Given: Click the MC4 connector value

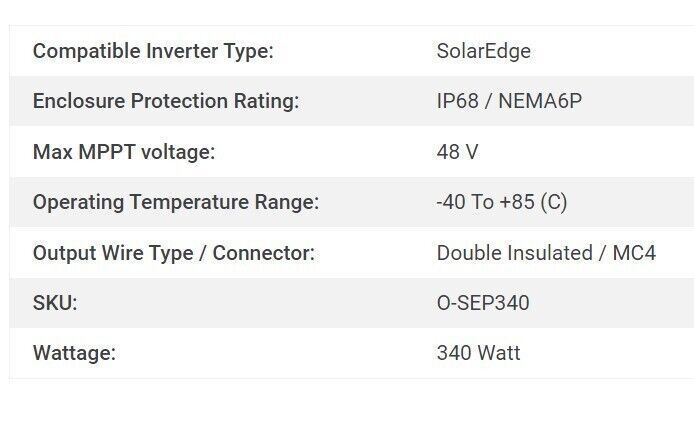Looking at the screenshot, I should tap(634, 253).
